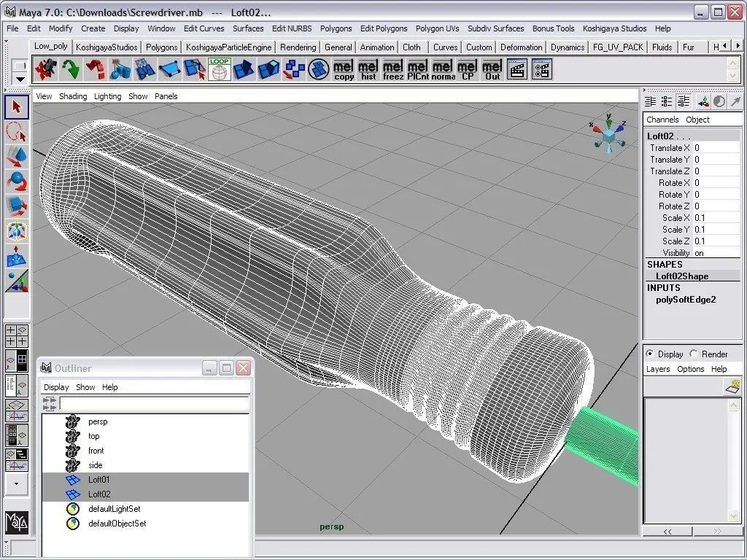Activate the Lasso select tool
Image resolution: width=747 pixels, height=560 pixels.
[17, 133]
